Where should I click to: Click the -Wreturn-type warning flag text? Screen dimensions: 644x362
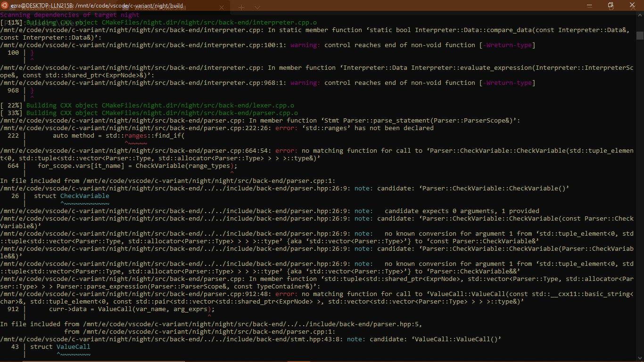(x=508, y=45)
